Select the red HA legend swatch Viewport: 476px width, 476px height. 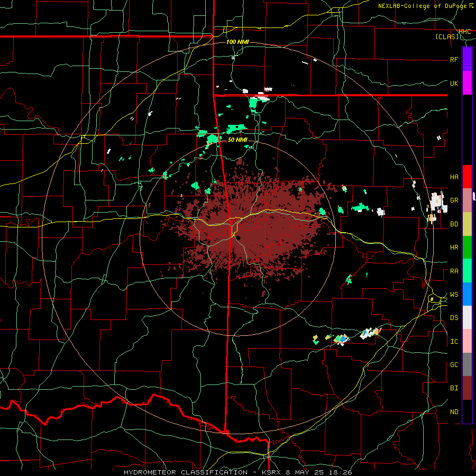click(x=467, y=177)
